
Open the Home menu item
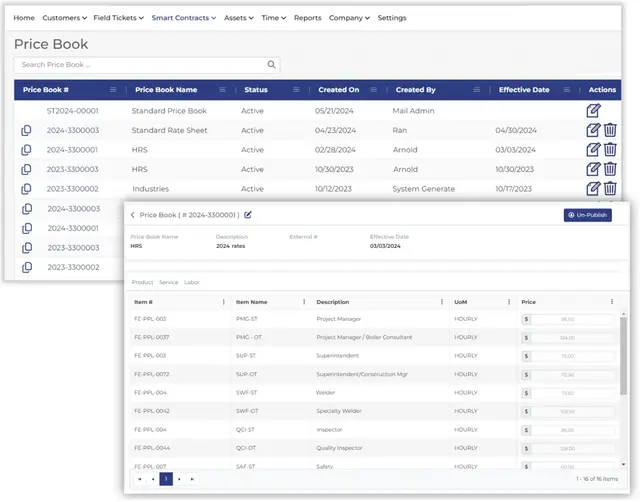click(x=24, y=18)
